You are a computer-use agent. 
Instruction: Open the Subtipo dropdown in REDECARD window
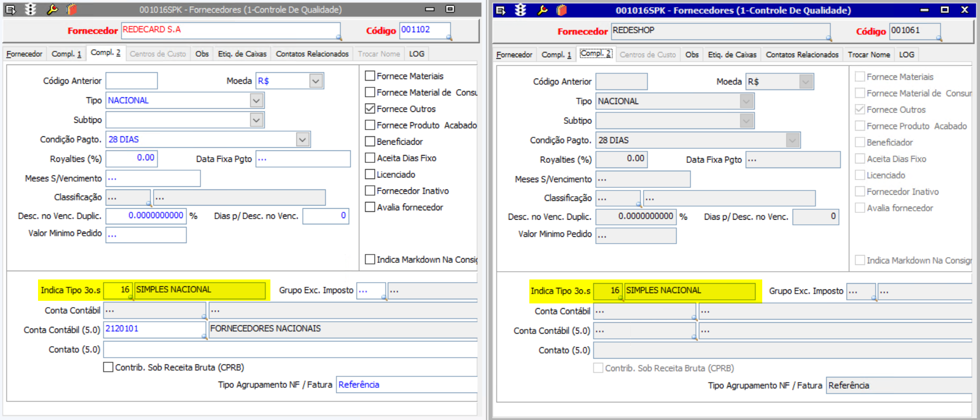coord(256,120)
